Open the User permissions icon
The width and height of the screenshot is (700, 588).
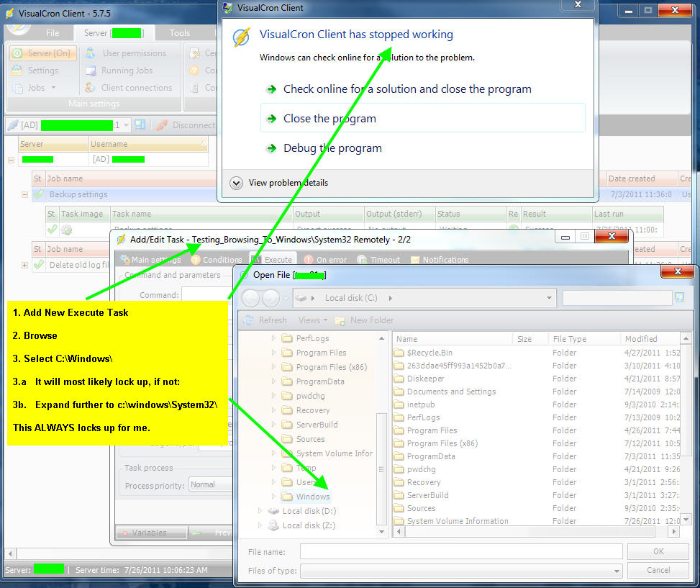tap(90, 53)
